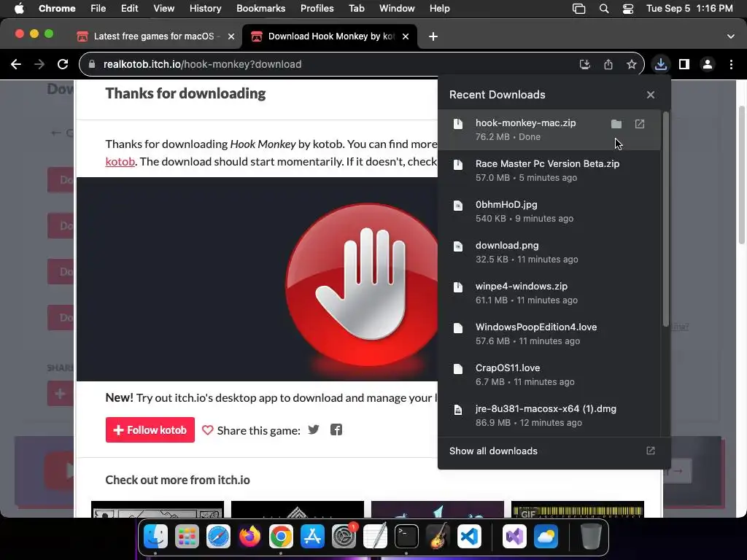The width and height of the screenshot is (747, 560).
Task: Open the Tab menu
Action: 356,9
